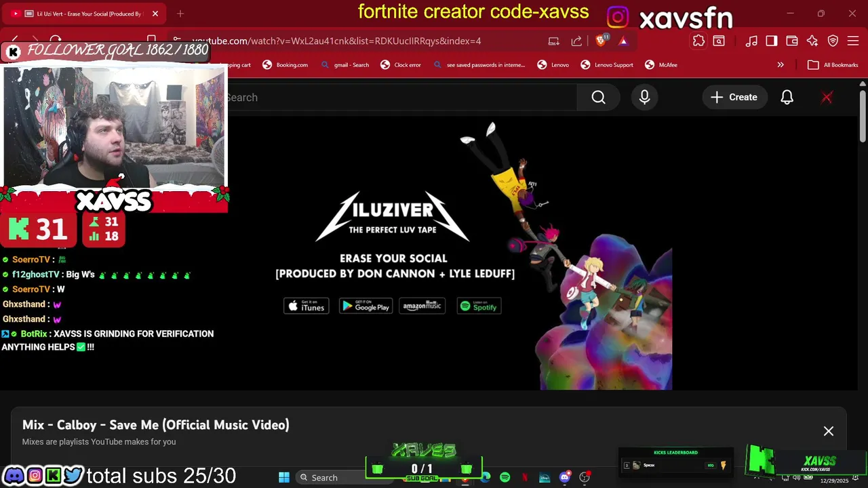The image size is (868, 488).
Task: Click the tab search toolbar icon
Action: (x=719, y=41)
